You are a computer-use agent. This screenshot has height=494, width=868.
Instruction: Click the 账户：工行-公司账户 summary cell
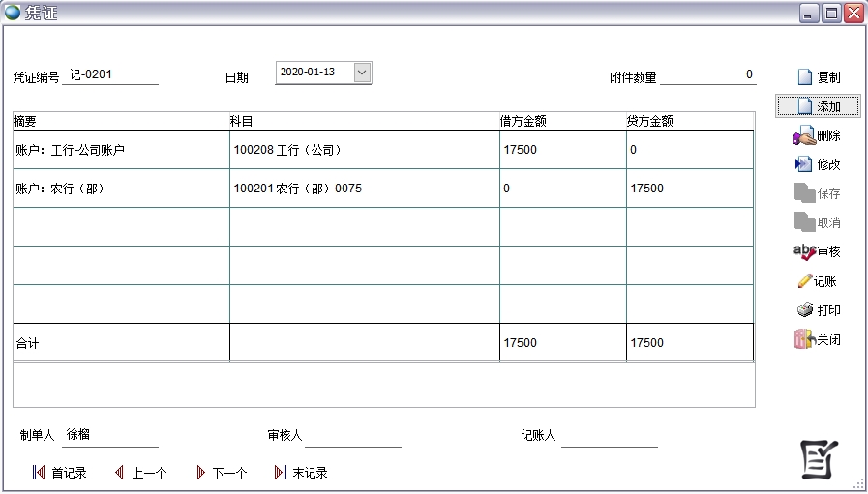(x=120, y=150)
